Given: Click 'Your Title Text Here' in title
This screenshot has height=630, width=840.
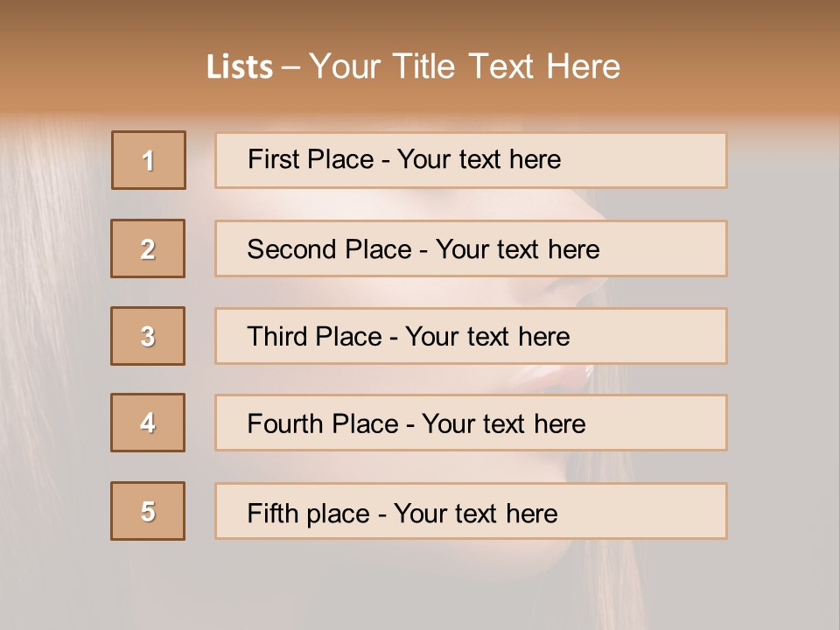Looking at the screenshot, I should click(465, 66).
